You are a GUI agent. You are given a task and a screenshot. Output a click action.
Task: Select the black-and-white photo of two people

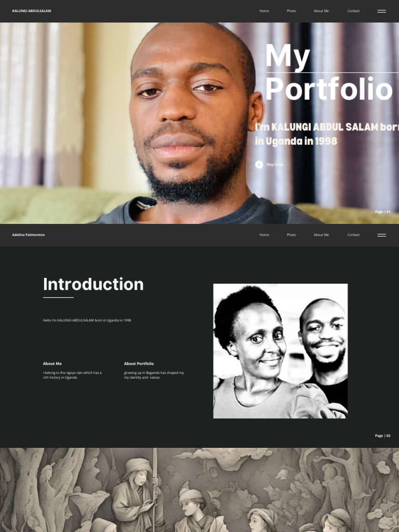point(280,351)
